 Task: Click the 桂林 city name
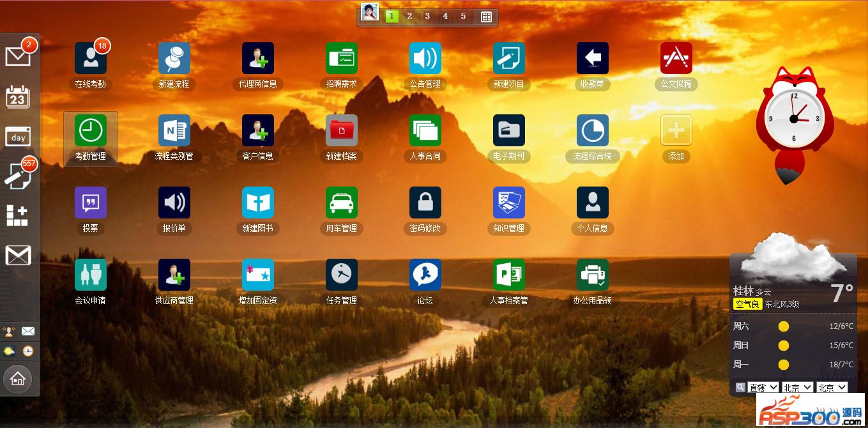click(743, 291)
